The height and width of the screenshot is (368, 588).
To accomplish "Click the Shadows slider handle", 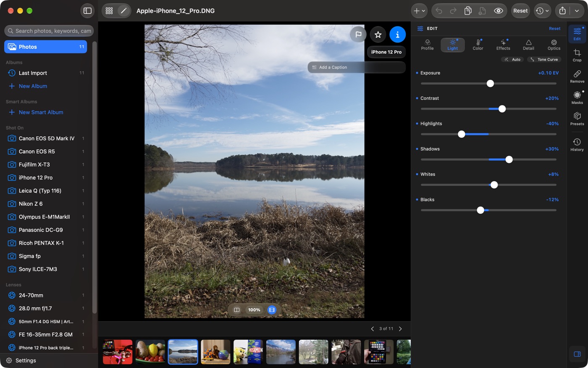I will coord(509,159).
